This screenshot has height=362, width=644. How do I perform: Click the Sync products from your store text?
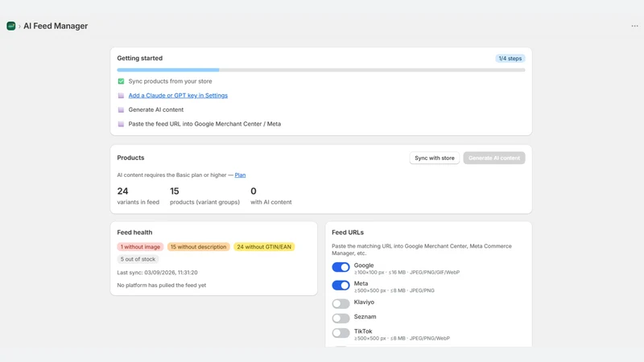click(x=170, y=81)
